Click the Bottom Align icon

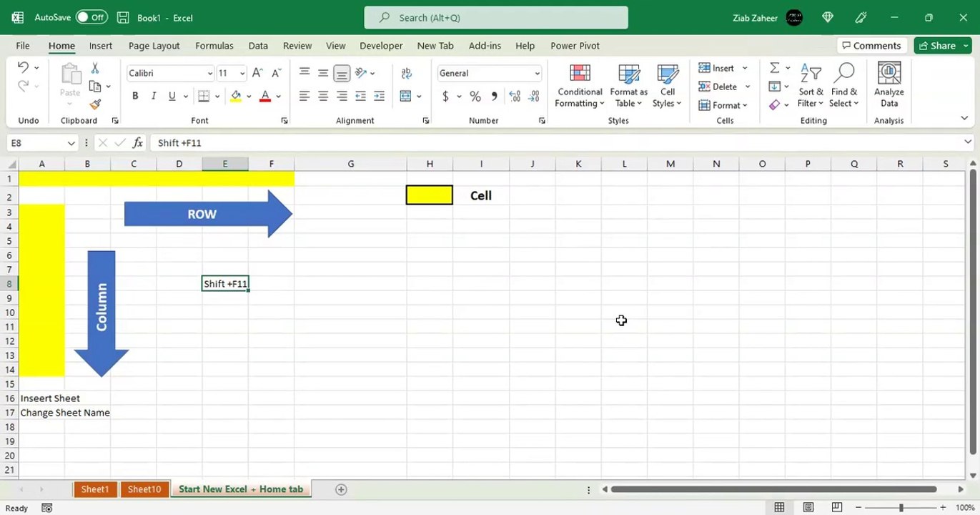pos(342,73)
